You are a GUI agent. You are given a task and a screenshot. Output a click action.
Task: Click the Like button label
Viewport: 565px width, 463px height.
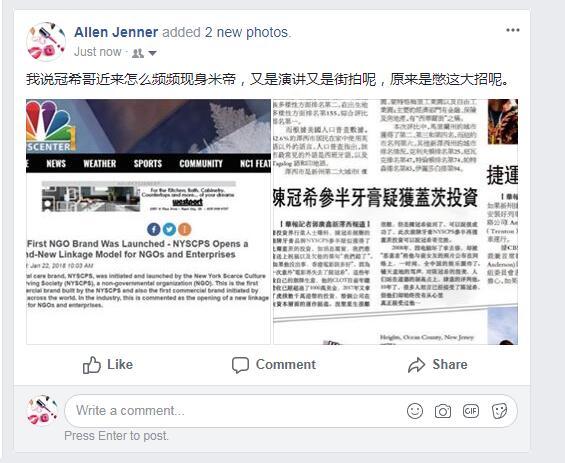pyautogui.click(x=120, y=364)
